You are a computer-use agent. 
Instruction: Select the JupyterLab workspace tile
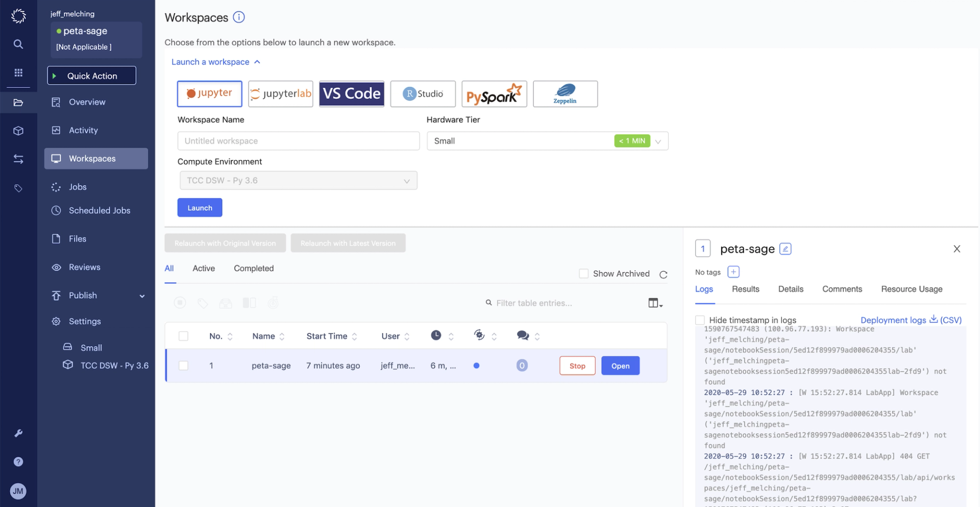point(281,93)
